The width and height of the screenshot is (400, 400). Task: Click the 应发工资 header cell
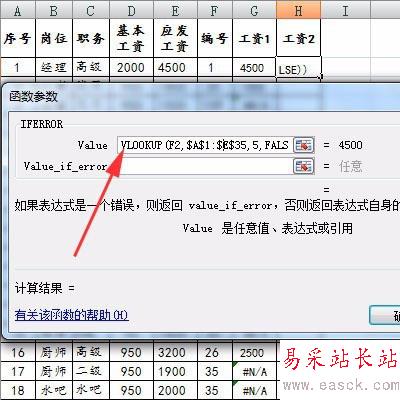(175, 38)
